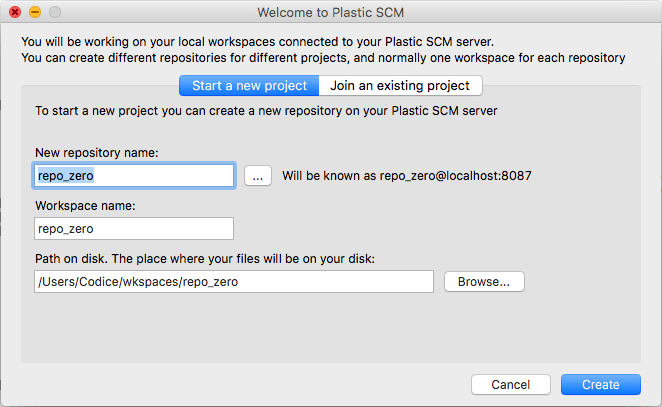Screen dimensions: 662x407
Task: Click the New repository name field
Action: 134,176
